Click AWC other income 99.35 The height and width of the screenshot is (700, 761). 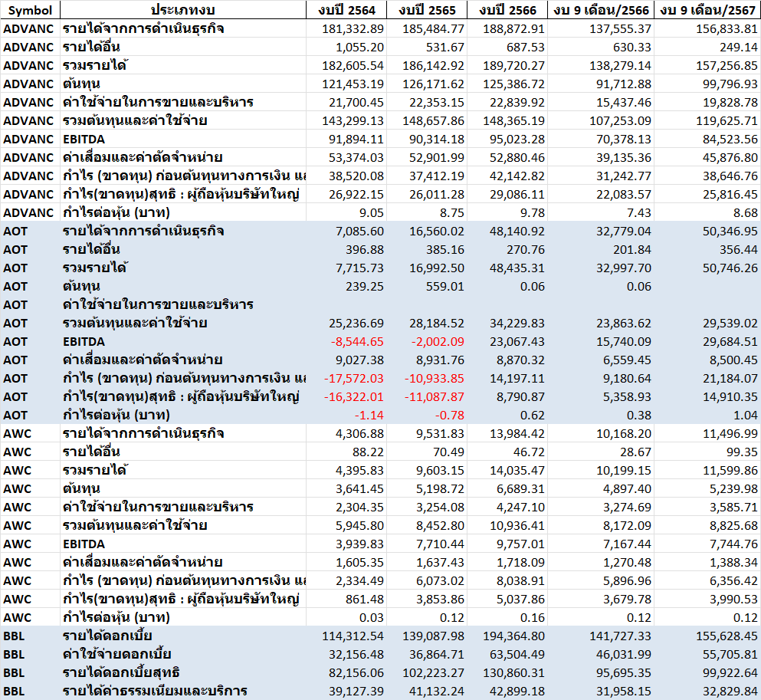coord(742,452)
